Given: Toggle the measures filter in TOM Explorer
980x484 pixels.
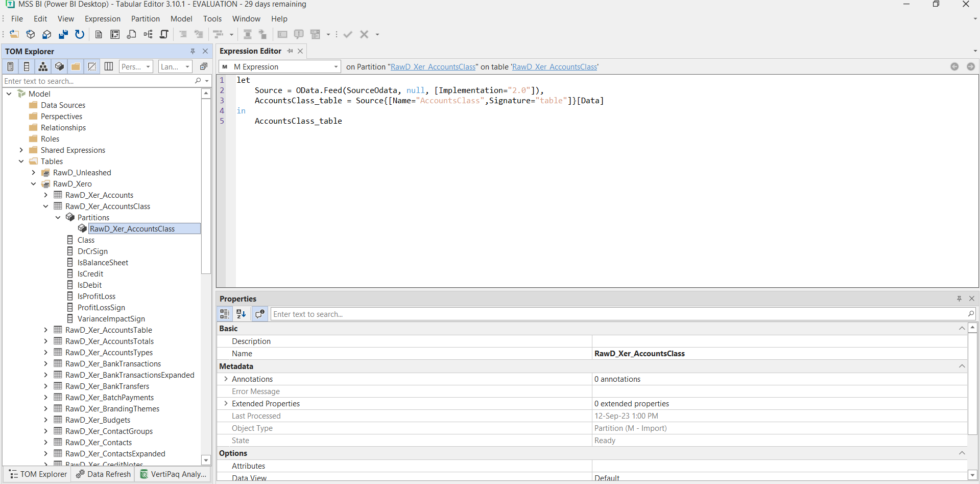Looking at the screenshot, I should point(10,66).
